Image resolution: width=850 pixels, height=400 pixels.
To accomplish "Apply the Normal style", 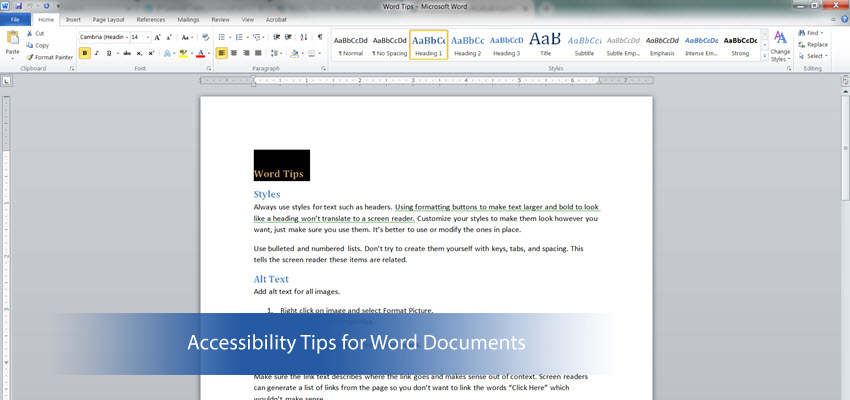I will pos(351,45).
